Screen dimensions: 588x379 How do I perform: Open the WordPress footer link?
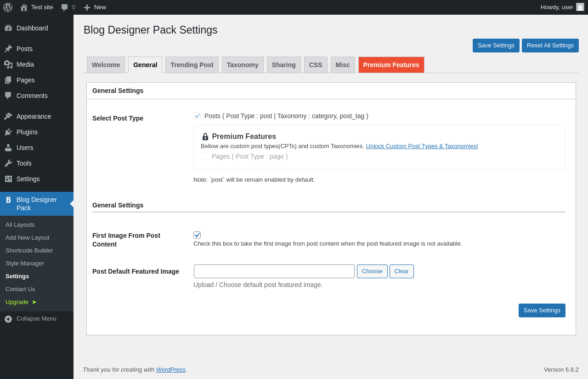pyautogui.click(x=171, y=369)
